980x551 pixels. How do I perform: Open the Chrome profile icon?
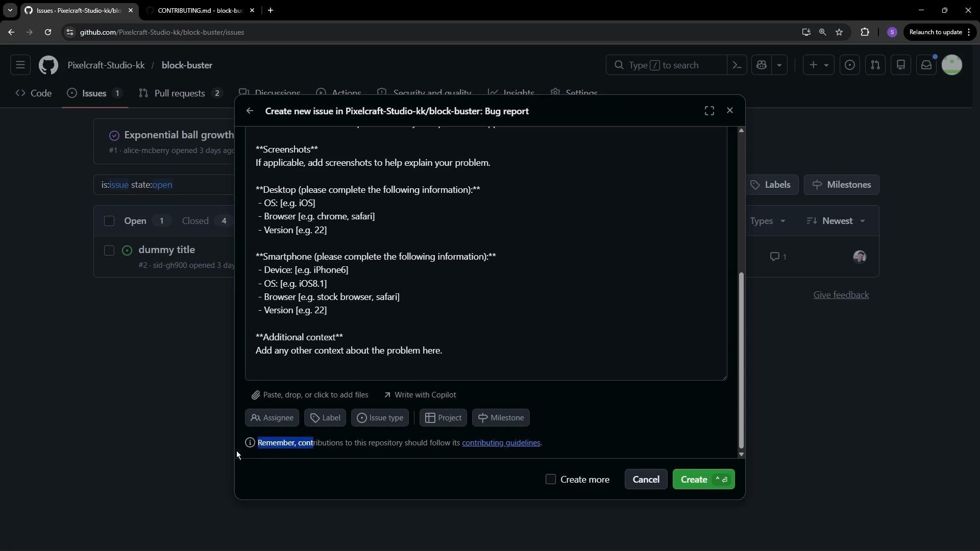click(x=892, y=32)
